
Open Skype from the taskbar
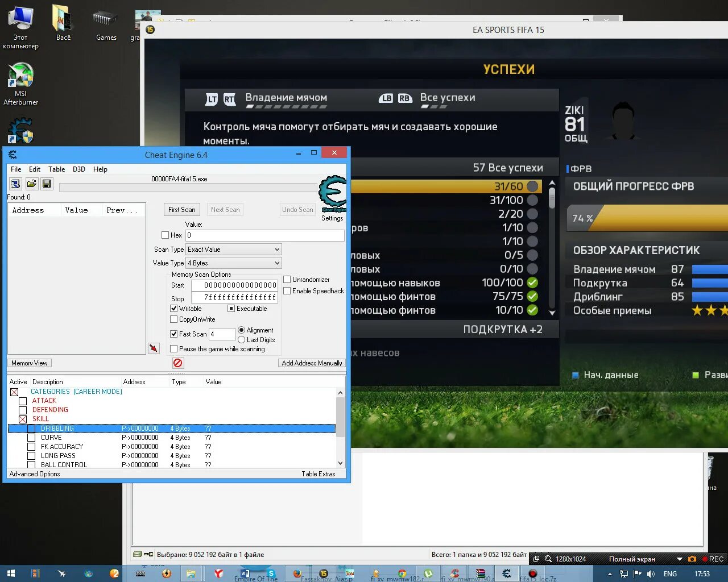(x=271, y=573)
